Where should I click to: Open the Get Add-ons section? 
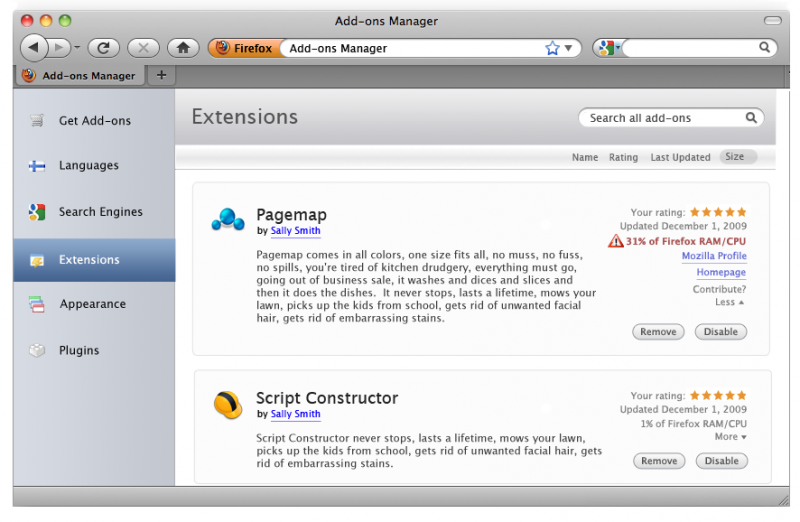94,121
